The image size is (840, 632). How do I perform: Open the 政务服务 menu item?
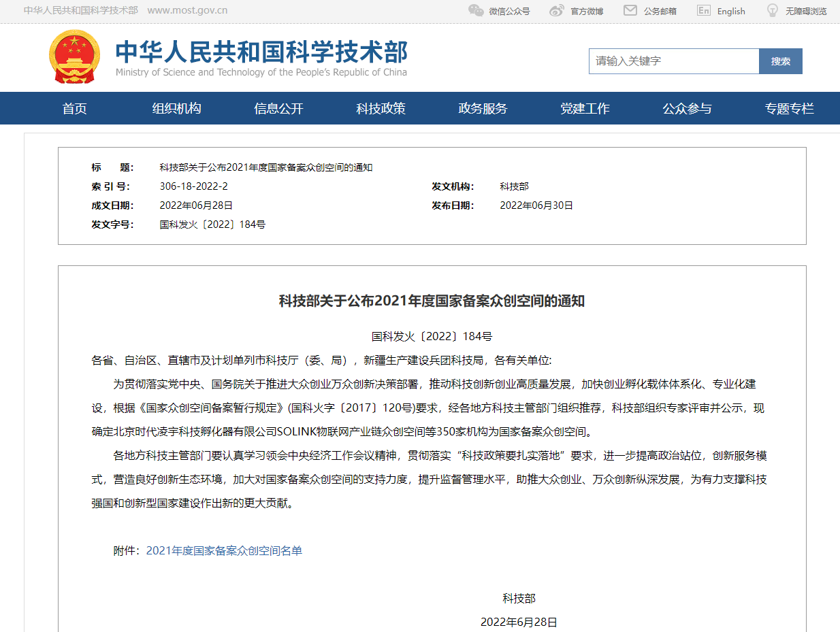tap(483, 109)
